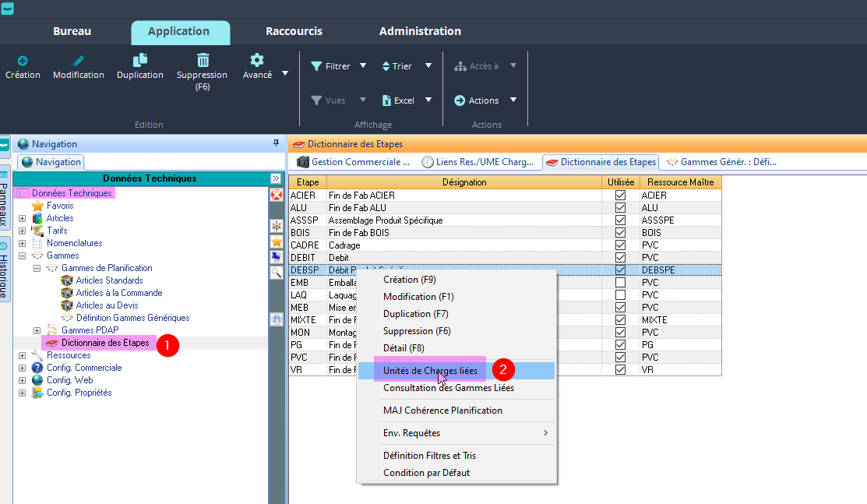Click the red cancel icon beside navigation tree
The image size is (867, 504).
pyautogui.click(x=277, y=195)
